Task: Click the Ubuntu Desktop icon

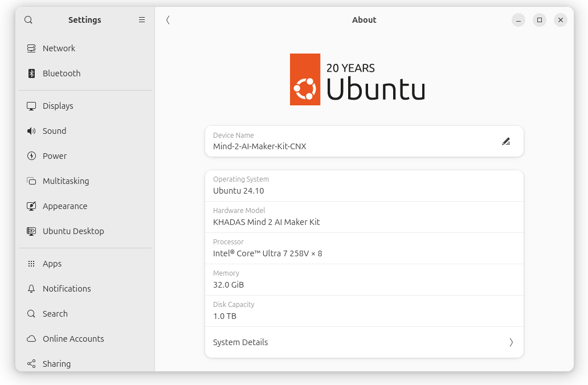Action: (x=31, y=231)
